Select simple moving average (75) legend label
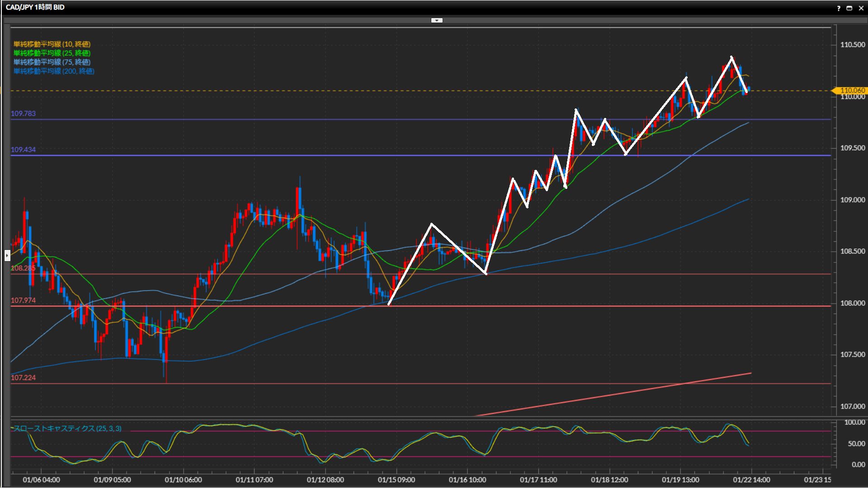The height and width of the screenshot is (488, 868). (52, 62)
